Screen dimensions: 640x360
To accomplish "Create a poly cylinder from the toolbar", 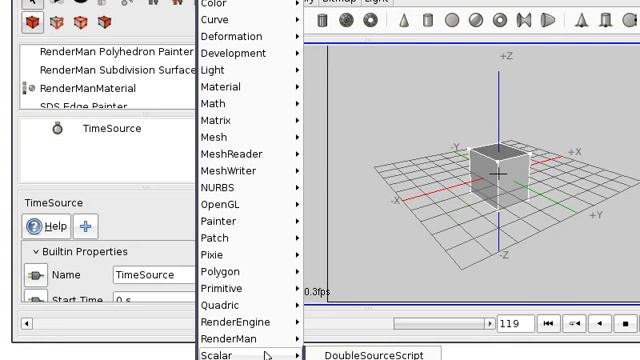I will click(x=322, y=20).
